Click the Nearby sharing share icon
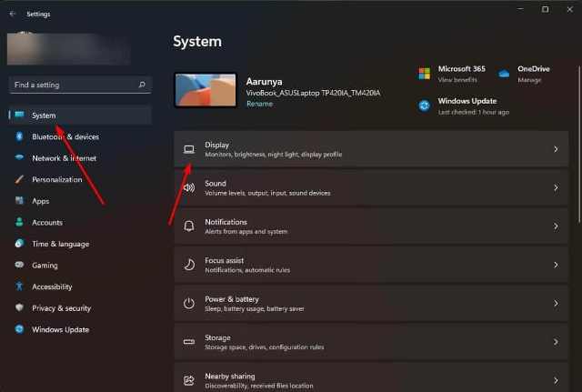This screenshot has width=582, height=392. coord(189,380)
